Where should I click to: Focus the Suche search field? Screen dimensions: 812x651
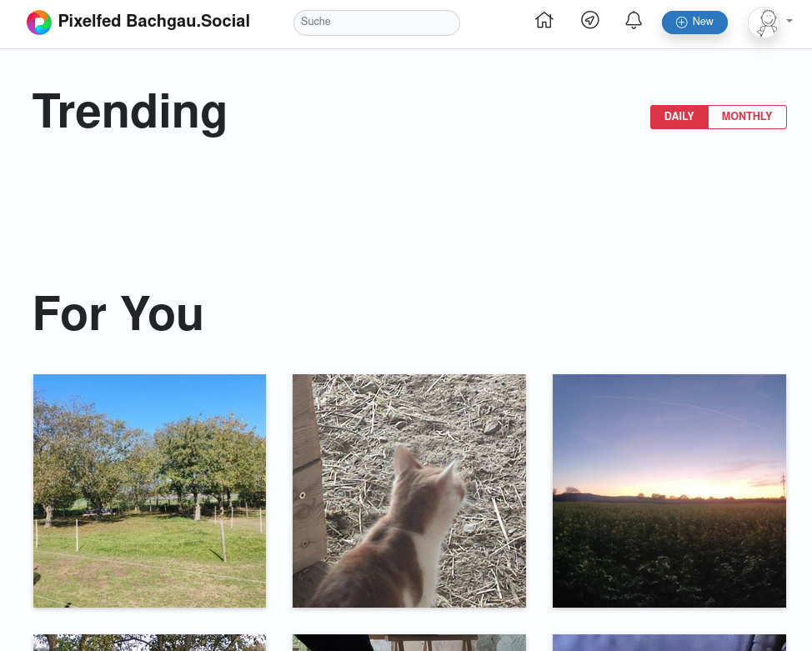[x=377, y=23]
